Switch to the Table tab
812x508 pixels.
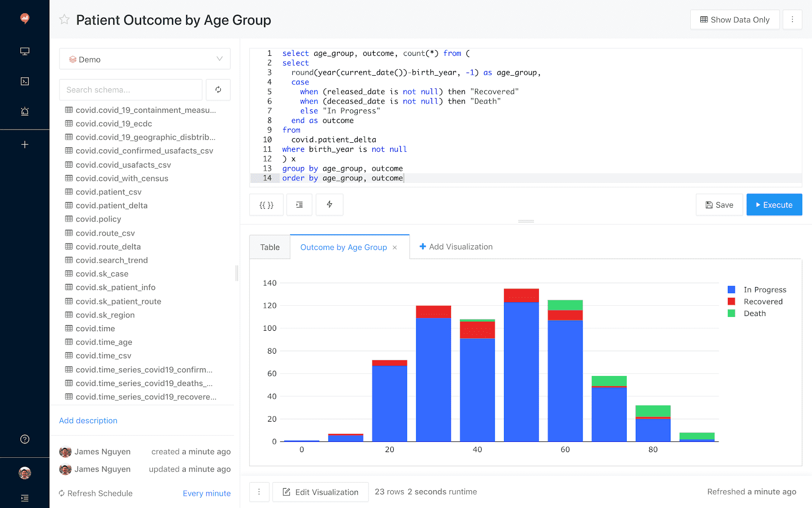point(270,247)
